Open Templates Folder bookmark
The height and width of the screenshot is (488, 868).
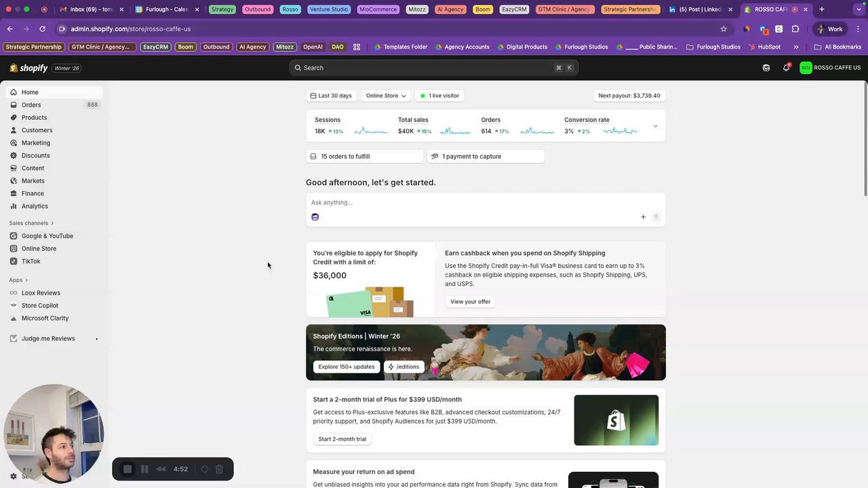(x=400, y=47)
